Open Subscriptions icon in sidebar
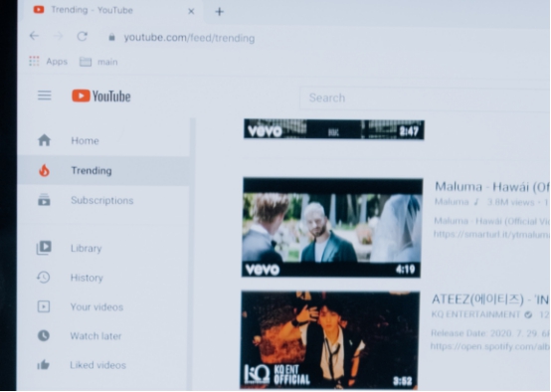Screen dimensions: 551x392 tap(44, 200)
